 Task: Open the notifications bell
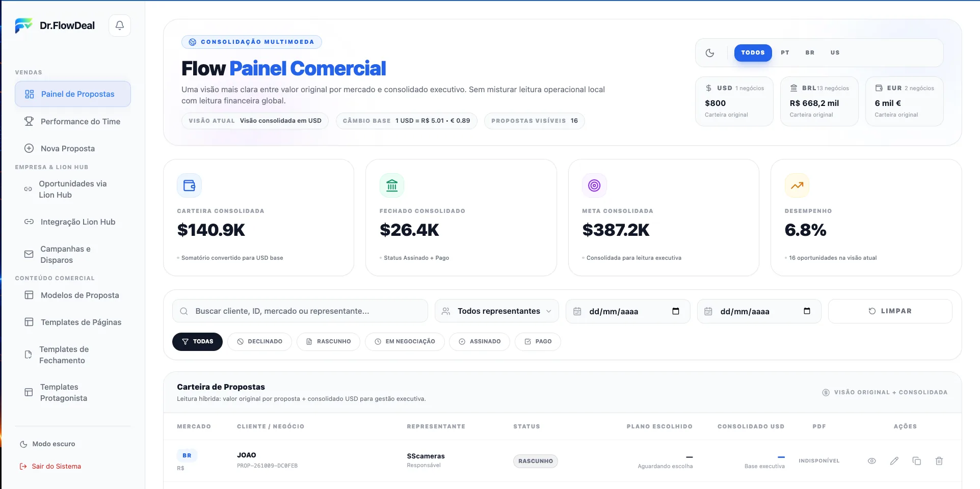[120, 25]
